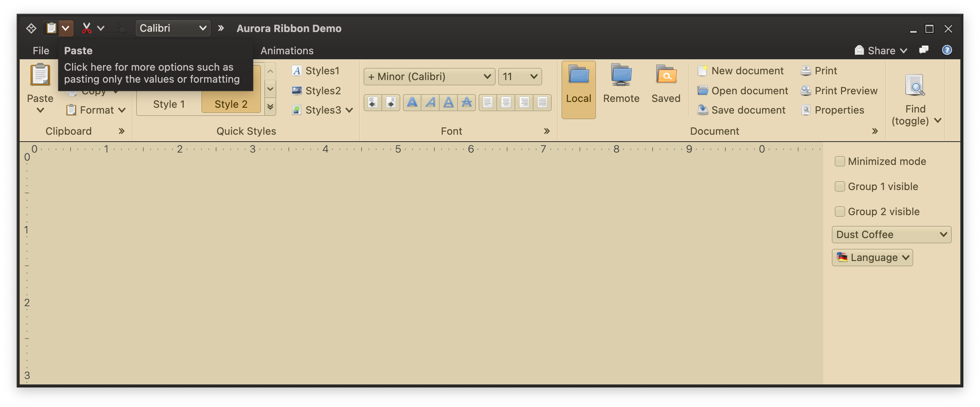Screen dimensions: 980x407
Task: Open the File menu
Action: click(41, 51)
